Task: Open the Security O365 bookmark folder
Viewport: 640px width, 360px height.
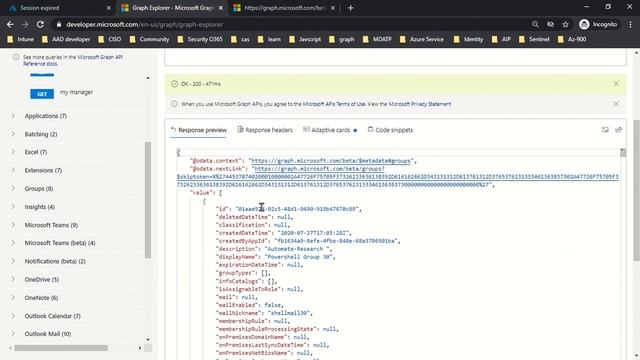Action: pos(200,39)
